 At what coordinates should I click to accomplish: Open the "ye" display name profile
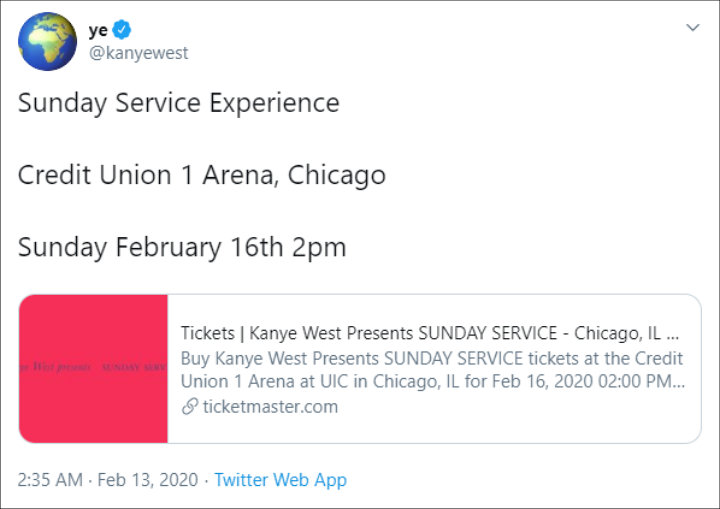coord(98,30)
